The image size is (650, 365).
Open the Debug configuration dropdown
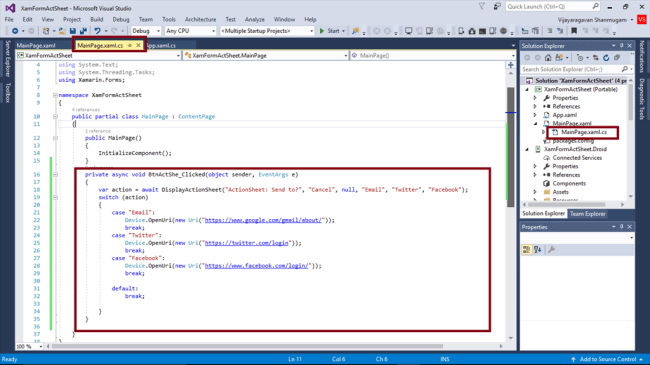(x=146, y=31)
